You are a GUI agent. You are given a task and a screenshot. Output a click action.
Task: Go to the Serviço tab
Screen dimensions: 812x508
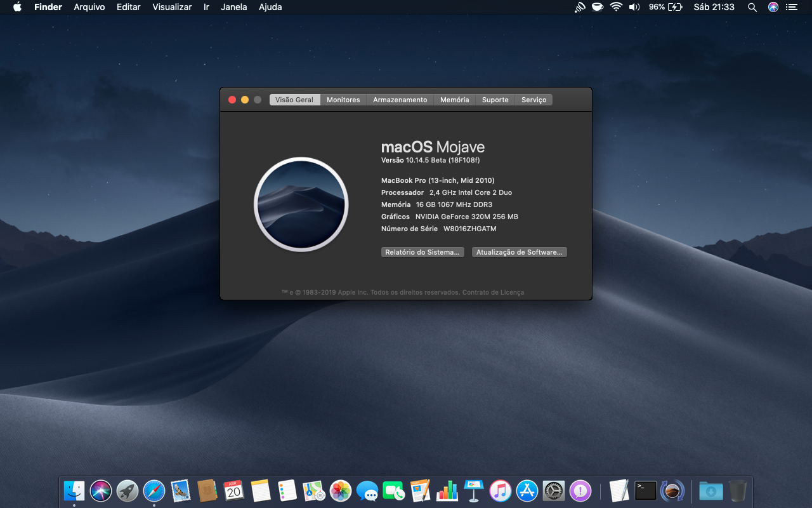[x=534, y=100]
